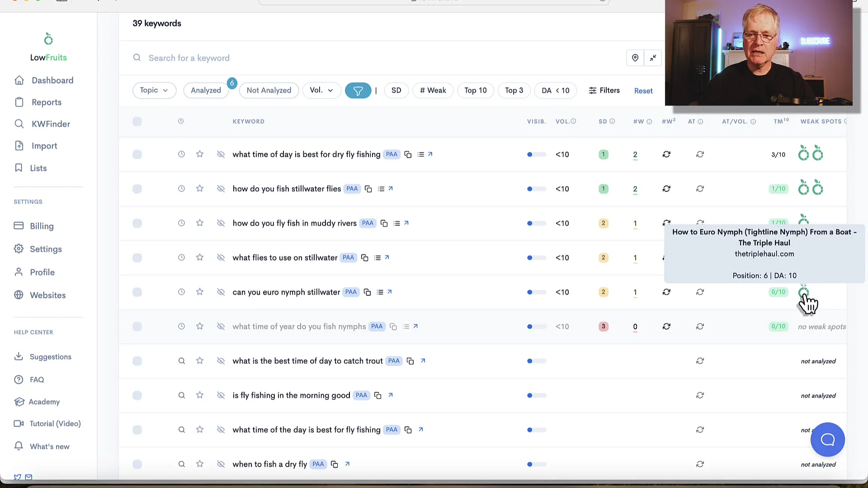Select the KWFinder sidebar menu item
The height and width of the screenshot is (488, 868).
(x=50, y=124)
